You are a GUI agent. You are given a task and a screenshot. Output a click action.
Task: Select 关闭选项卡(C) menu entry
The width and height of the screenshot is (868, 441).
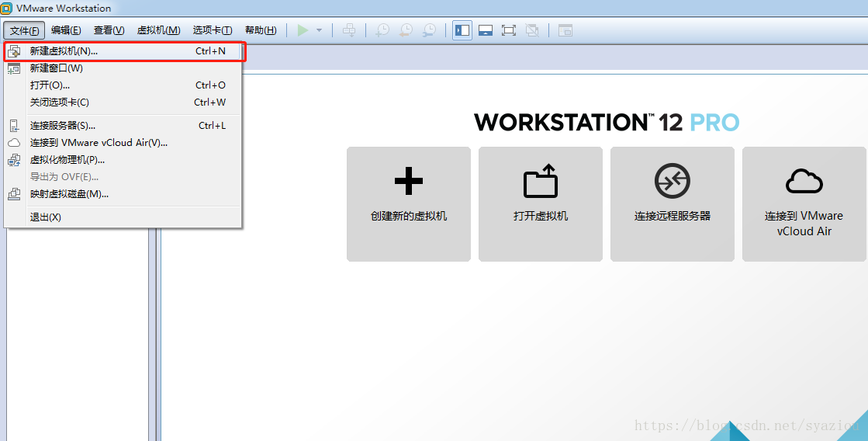pyautogui.click(x=123, y=102)
